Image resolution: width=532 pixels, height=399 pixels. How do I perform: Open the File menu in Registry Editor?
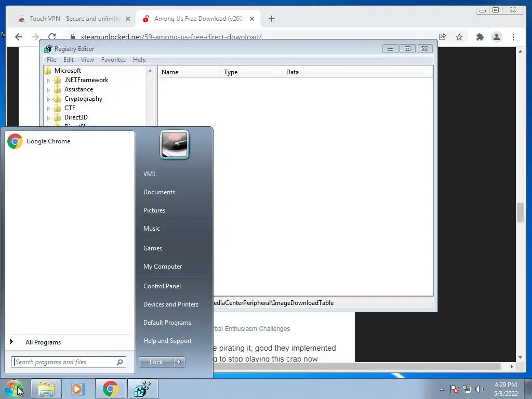pyautogui.click(x=51, y=60)
